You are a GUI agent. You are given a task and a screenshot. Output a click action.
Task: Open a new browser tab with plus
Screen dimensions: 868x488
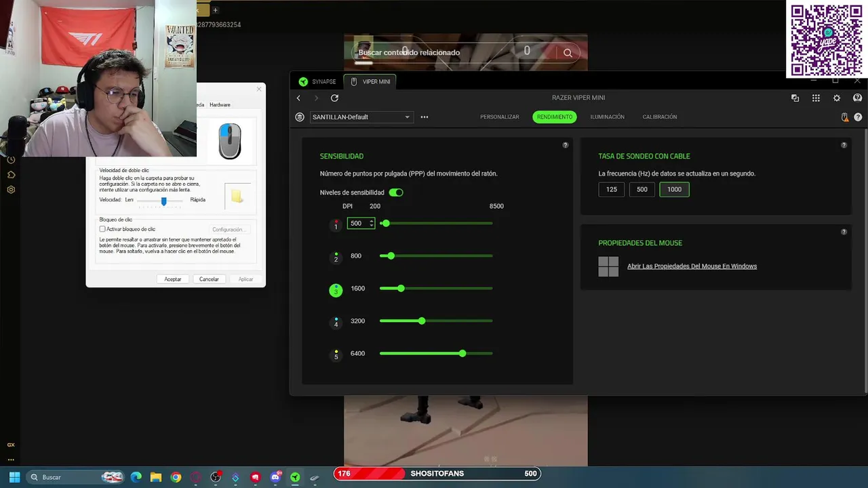coord(215,10)
